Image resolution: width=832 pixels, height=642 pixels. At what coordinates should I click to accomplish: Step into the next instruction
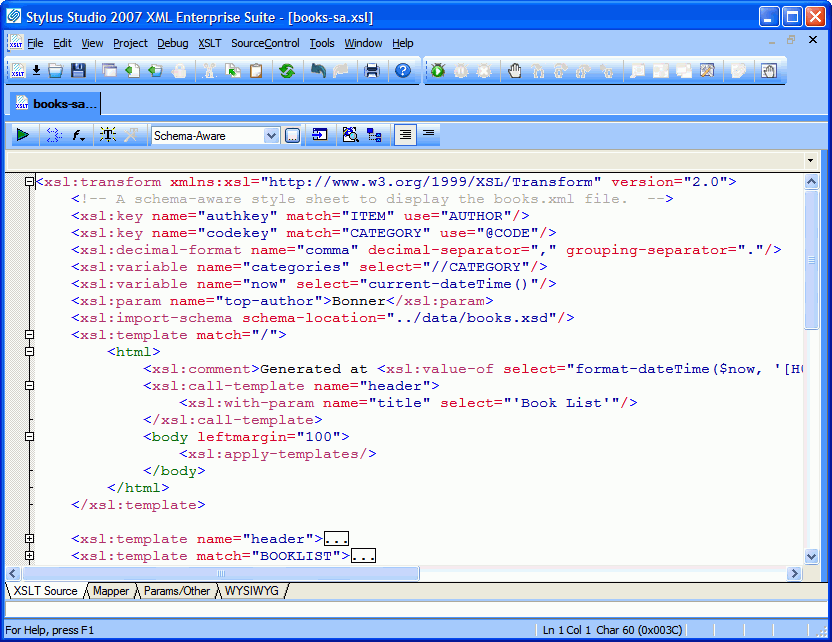539,70
